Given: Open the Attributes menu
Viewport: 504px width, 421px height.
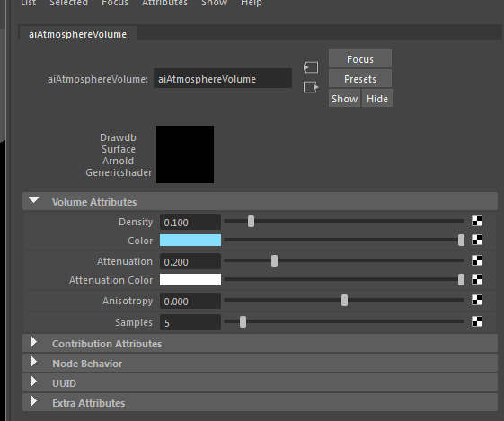Looking at the screenshot, I should 164,3.
